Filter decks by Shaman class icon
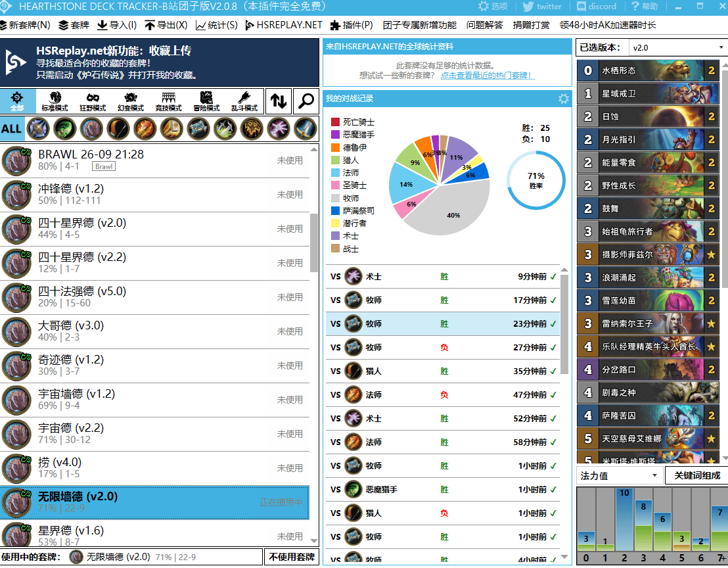 pos(252,129)
